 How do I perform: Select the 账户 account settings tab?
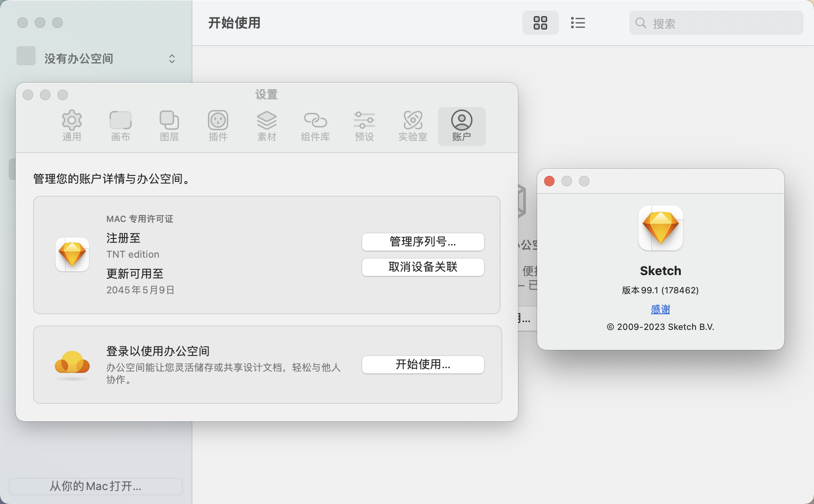pyautogui.click(x=462, y=126)
